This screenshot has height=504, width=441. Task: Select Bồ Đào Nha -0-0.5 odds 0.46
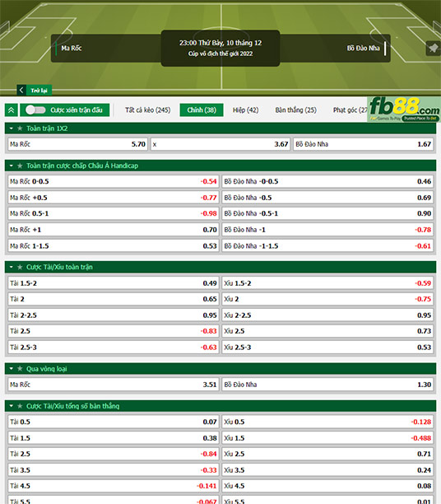pyautogui.click(x=327, y=181)
